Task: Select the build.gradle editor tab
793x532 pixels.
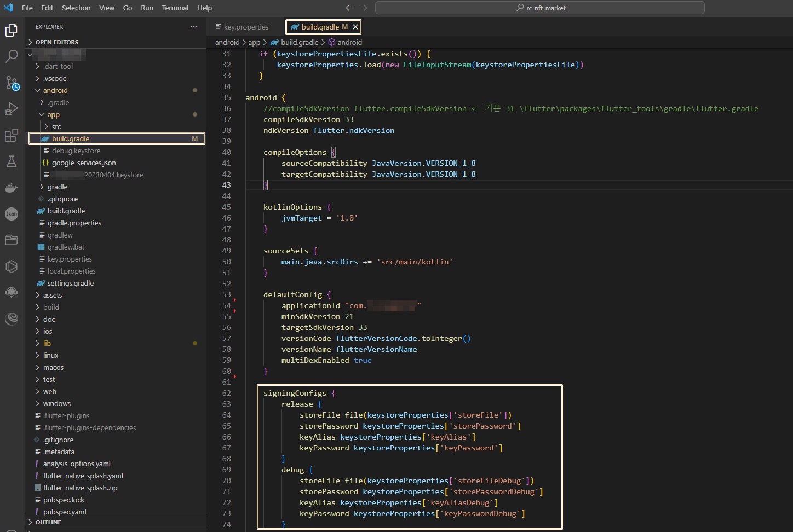Action: (320, 27)
